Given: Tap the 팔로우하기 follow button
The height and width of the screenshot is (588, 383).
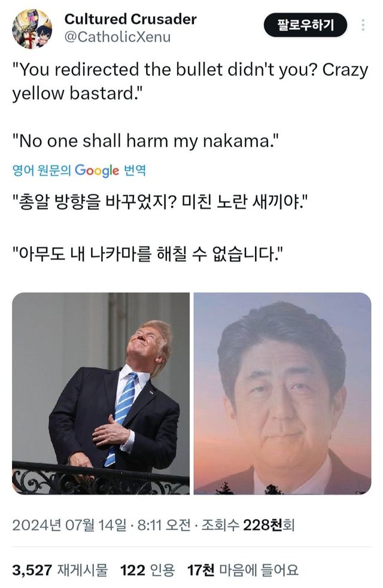Looking at the screenshot, I should pos(305,25).
